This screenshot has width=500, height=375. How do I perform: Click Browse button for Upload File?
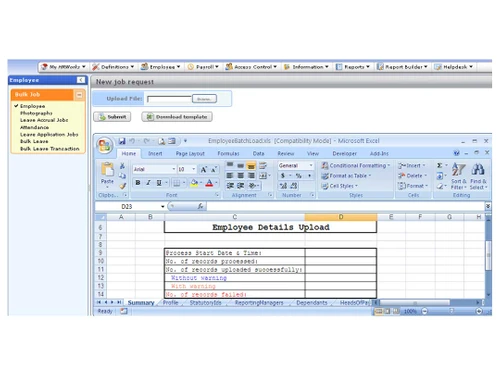coord(204,99)
